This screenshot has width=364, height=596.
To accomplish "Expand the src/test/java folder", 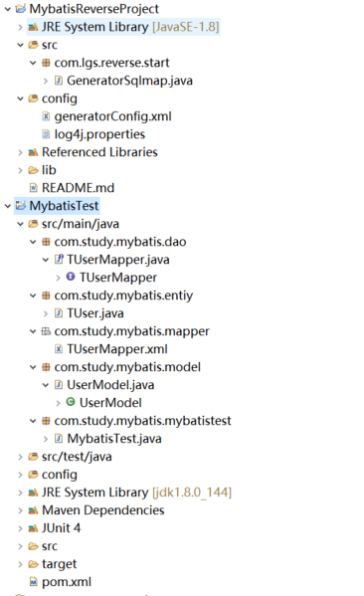I will pos(20,457).
